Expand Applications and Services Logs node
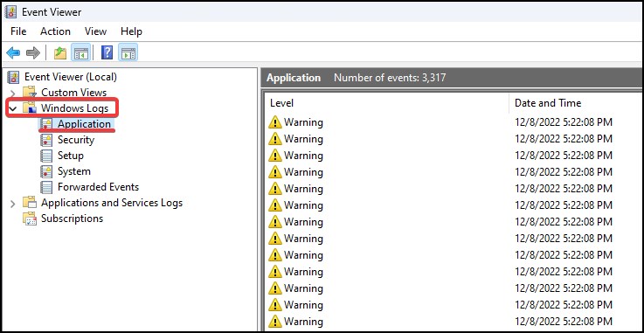The image size is (644, 333). click(x=13, y=204)
